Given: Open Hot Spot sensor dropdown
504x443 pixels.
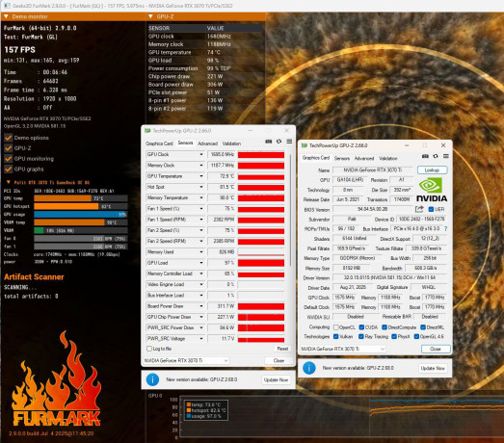Looking at the screenshot, I should 201,187.
